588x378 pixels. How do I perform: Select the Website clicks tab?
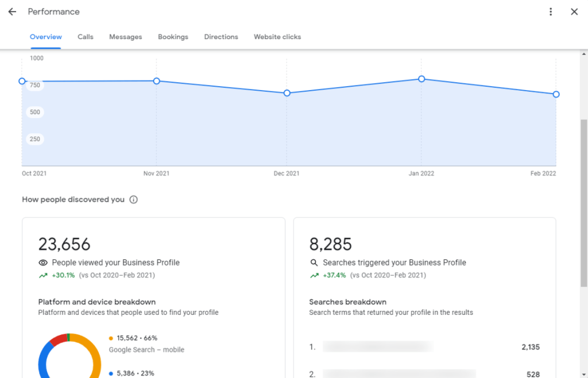pyautogui.click(x=277, y=37)
